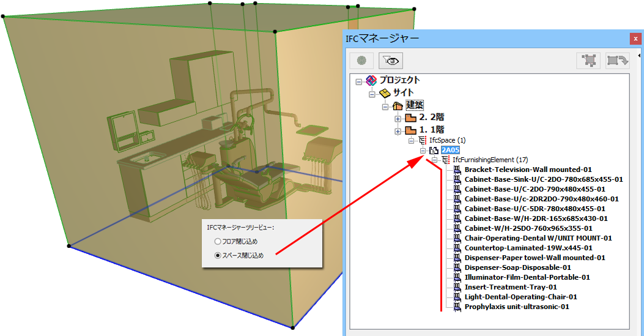Screen dimensions: 644x336
Task: Select Countertop-Laminated-19W.x445-01
Action: [x=528, y=248]
